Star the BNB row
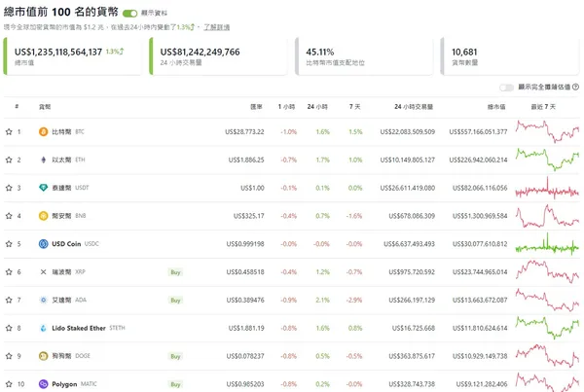Screen dimensions: 584x392 9,216
